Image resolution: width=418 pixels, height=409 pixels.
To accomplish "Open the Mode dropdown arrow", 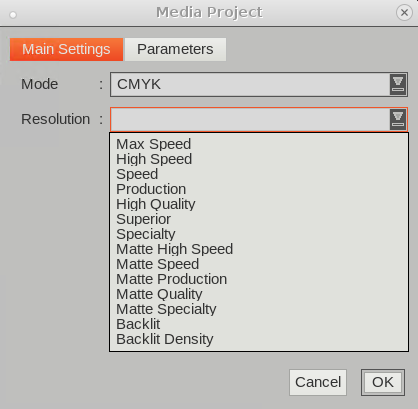I will pos(398,85).
